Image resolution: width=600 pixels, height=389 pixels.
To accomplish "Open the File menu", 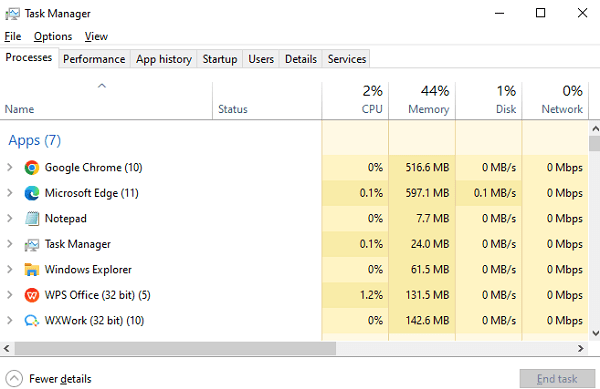I will point(13,36).
